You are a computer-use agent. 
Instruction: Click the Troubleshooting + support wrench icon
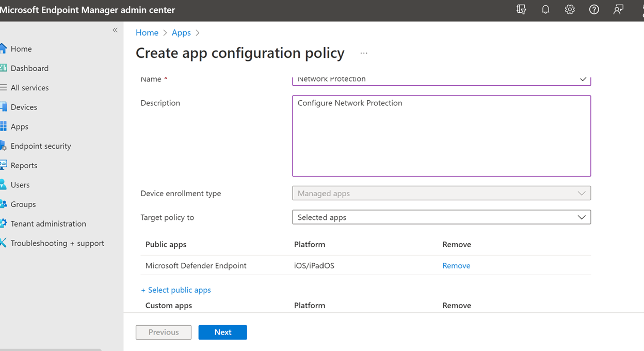coord(3,243)
